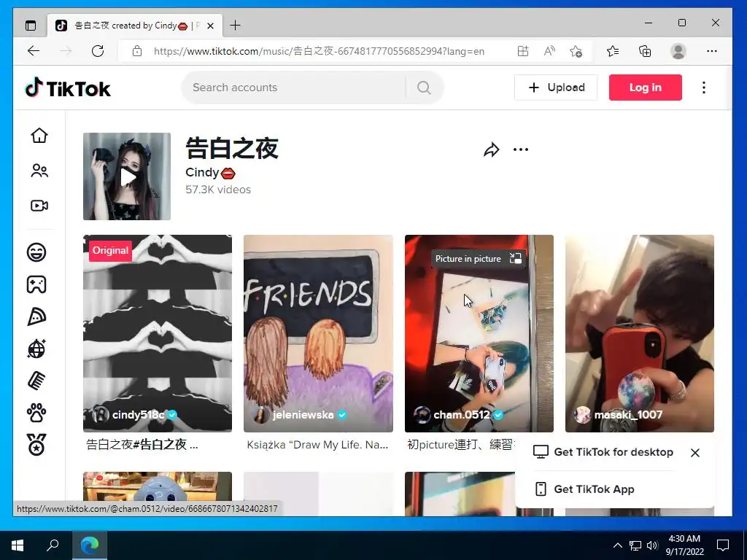The height and width of the screenshot is (560, 747).
Task: Open the cindy518c original video thumbnail
Action: pos(158,333)
